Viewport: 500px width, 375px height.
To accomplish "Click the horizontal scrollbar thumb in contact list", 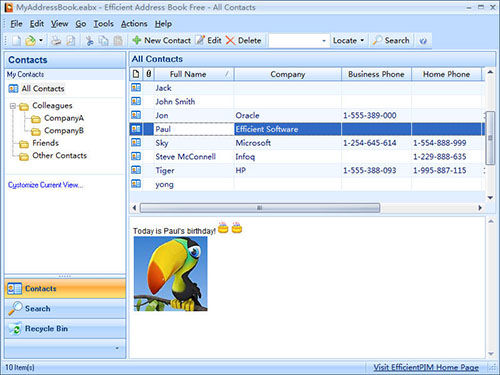I will (260, 208).
